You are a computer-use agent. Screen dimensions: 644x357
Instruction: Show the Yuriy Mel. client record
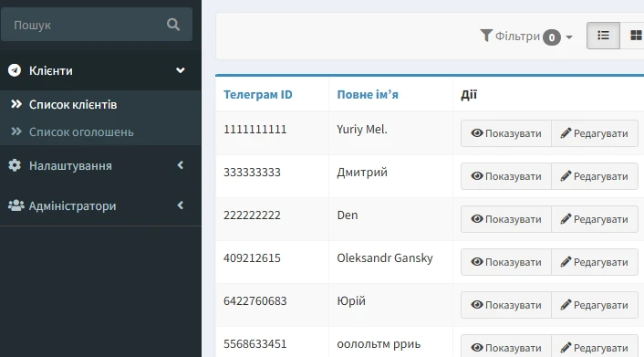coord(506,133)
